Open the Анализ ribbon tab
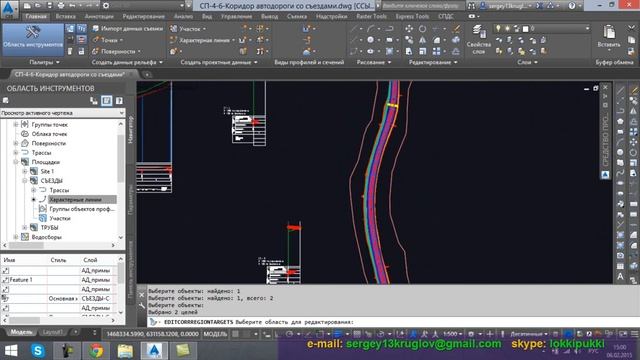640x360 pixels. [x=183, y=16]
